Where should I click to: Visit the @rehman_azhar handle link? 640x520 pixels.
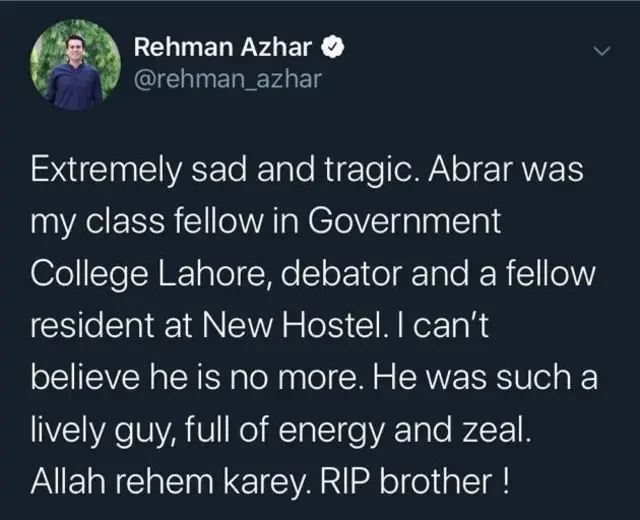click(x=227, y=79)
